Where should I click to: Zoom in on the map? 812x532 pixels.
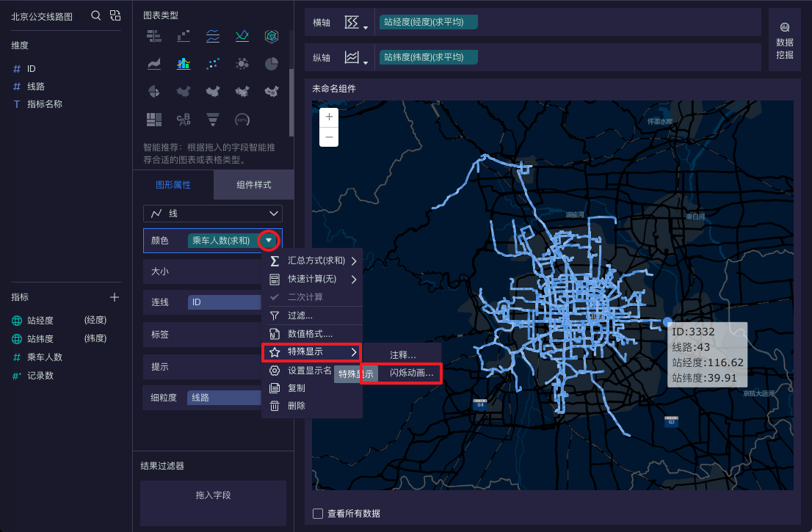click(329, 117)
